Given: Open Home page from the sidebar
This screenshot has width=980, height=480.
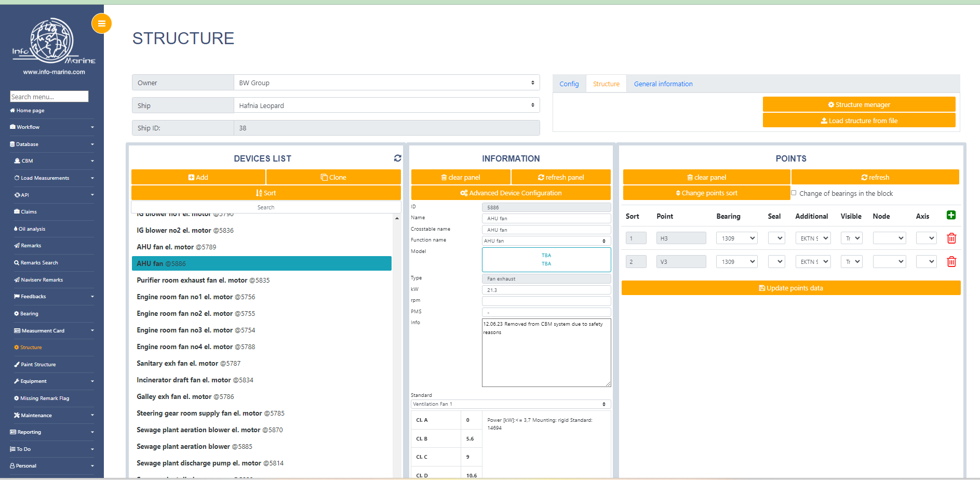Looking at the screenshot, I should click(x=30, y=111).
